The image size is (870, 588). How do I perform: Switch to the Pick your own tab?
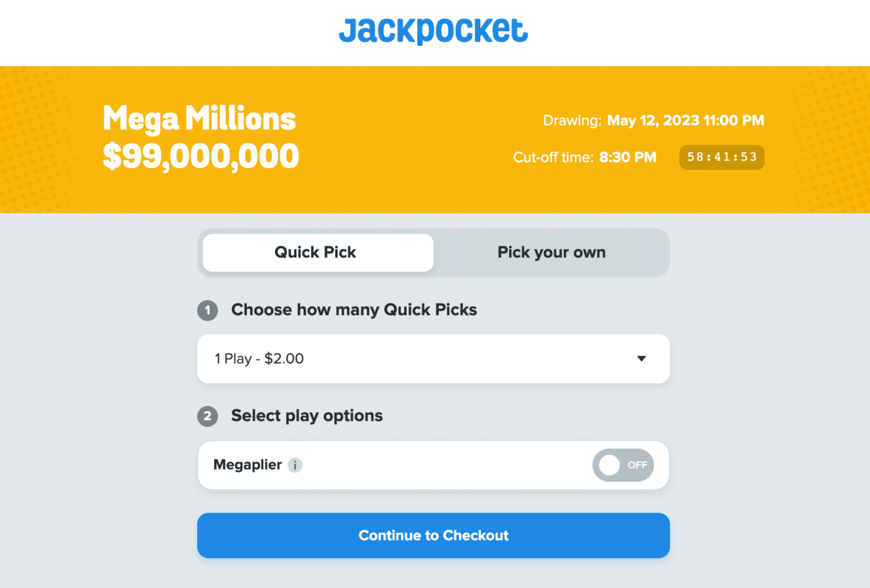(x=551, y=253)
